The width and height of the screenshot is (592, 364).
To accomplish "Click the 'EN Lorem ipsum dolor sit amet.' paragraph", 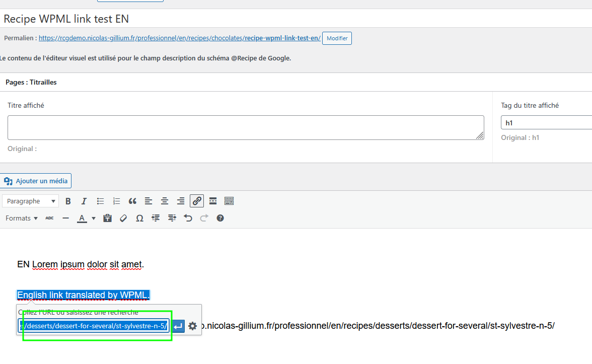I will coord(81,264).
